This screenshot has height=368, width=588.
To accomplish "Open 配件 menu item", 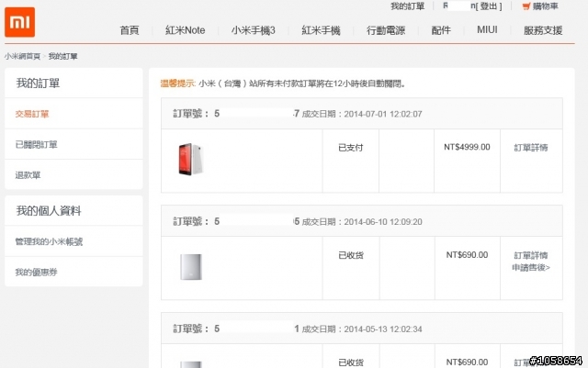I will pyautogui.click(x=441, y=30).
